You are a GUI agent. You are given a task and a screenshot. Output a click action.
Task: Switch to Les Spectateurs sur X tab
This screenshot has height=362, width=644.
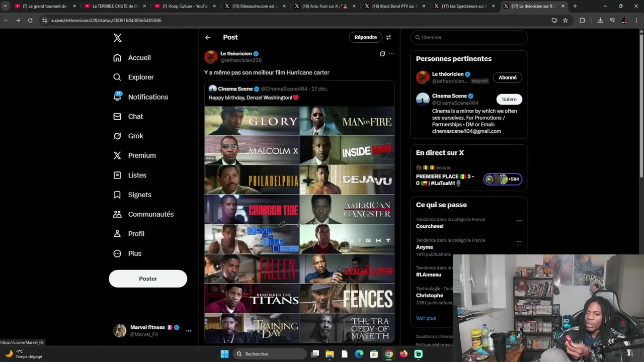coord(464,6)
